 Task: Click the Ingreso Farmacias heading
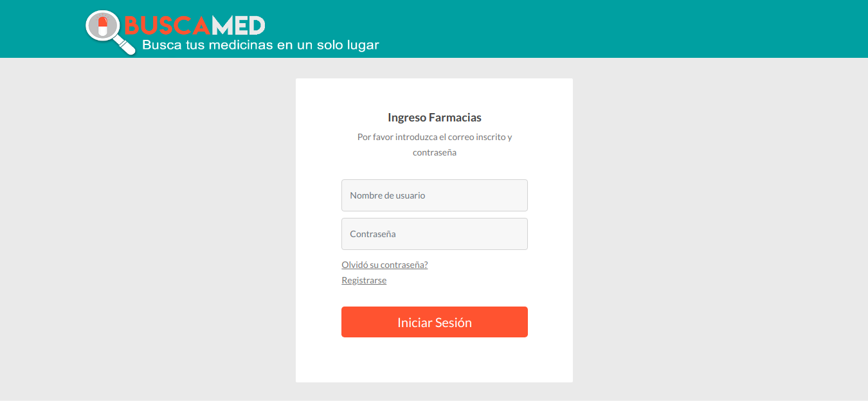(x=435, y=118)
